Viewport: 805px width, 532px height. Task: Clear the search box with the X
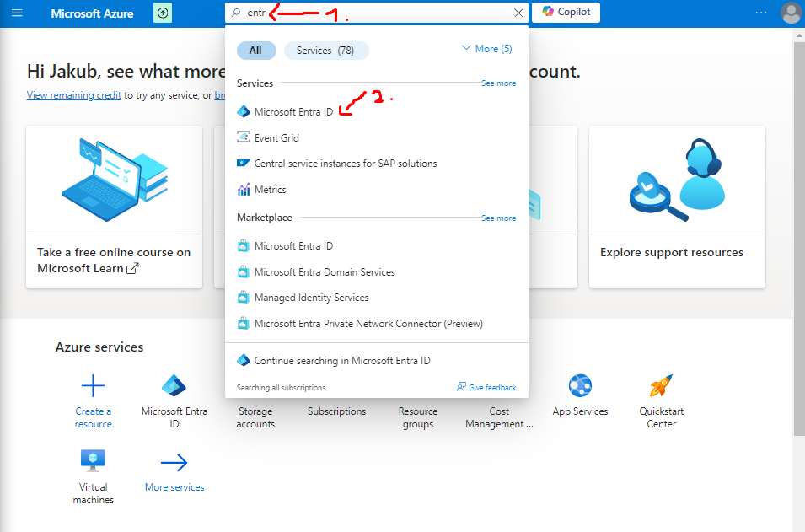[518, 13]
